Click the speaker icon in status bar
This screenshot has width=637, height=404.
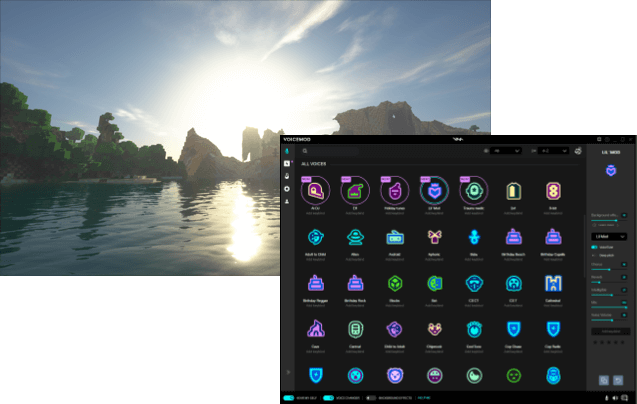615,398
